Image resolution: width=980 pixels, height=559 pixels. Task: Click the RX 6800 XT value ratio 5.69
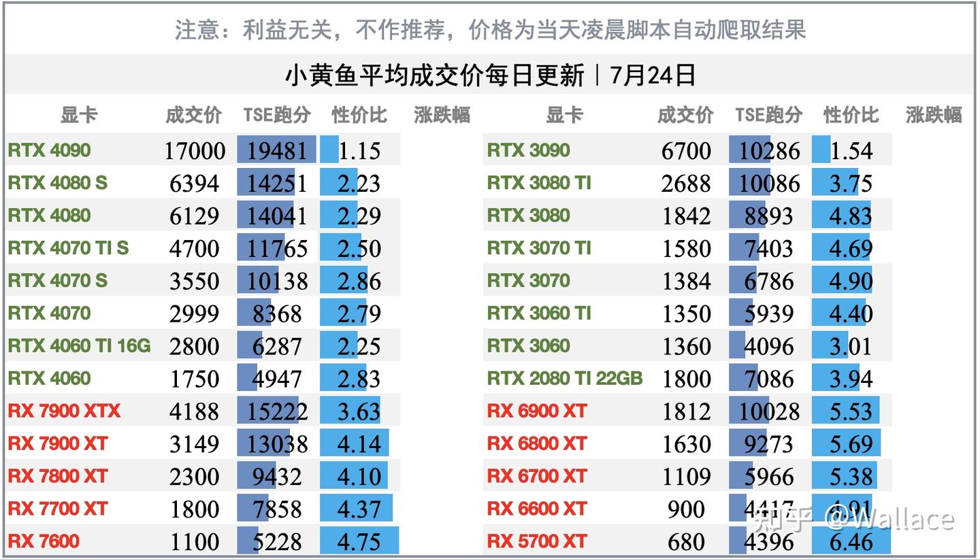(851, 445)
